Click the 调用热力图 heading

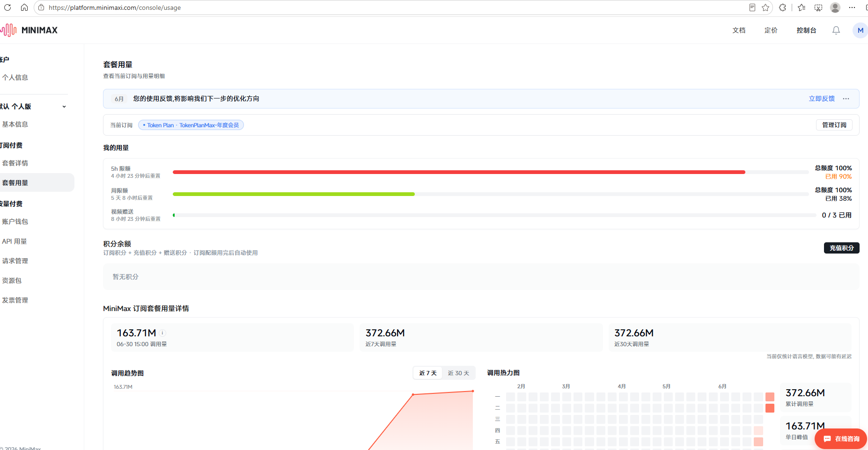(x=503, y=373)
